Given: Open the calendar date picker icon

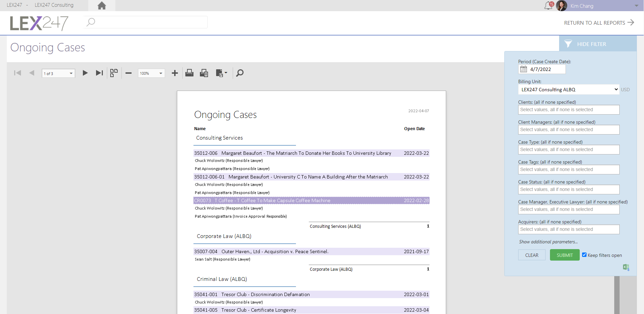Looking at the screenshot, I should pyautogui.click(x=524, y=69).
